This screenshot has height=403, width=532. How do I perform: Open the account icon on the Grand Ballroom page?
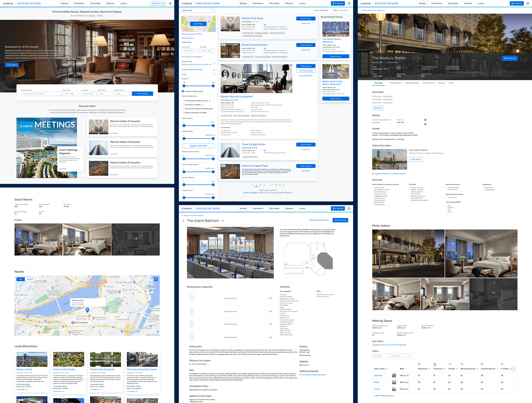pos(349,208)
